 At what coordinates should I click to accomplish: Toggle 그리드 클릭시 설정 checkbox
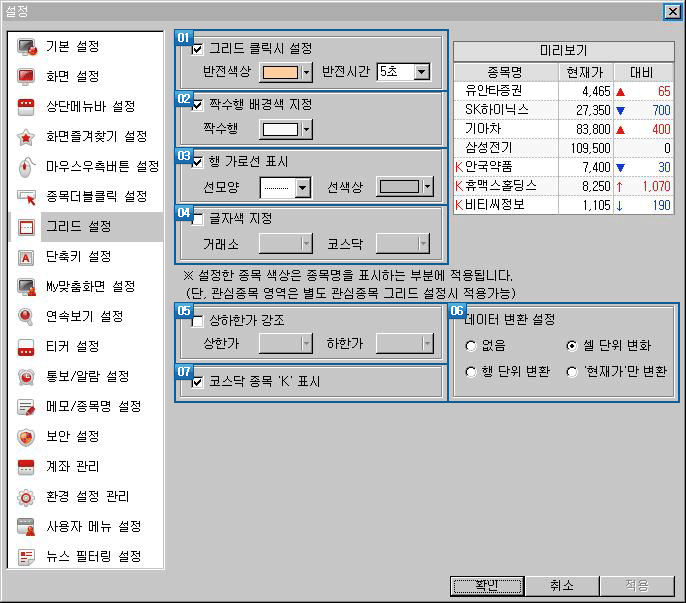point(197,49)
